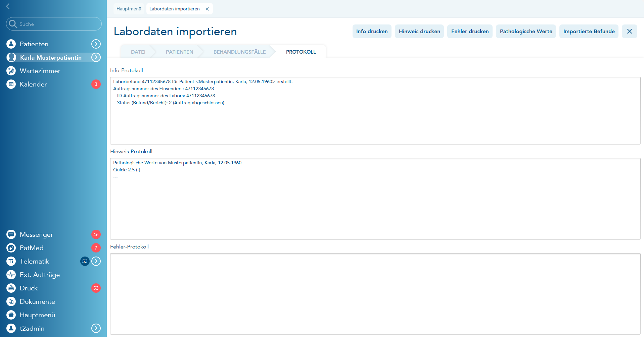Expand Karla Musterpatientin arrow
The height and width of the screenshot is (337, 644).
96,57
